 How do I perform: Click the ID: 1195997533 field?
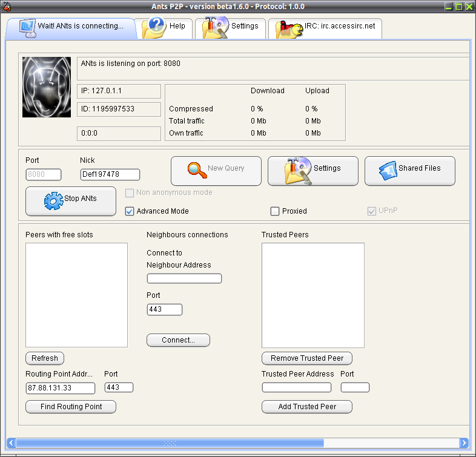[x=119, y=109]
